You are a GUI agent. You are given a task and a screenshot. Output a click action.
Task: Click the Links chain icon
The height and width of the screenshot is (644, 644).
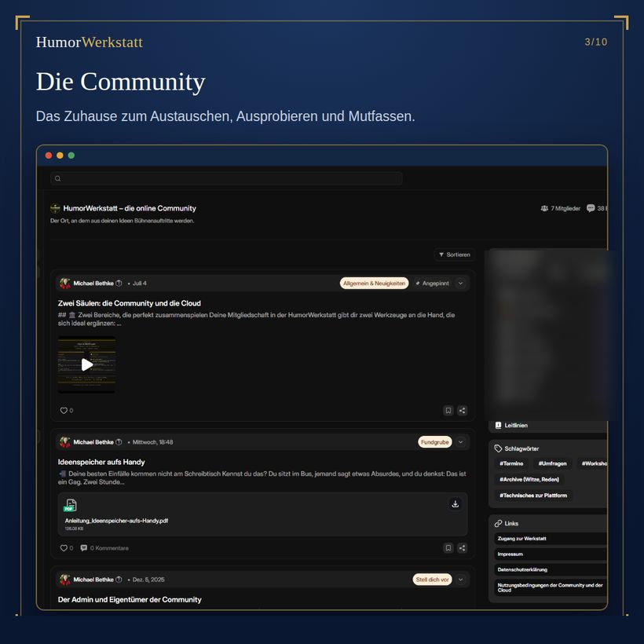point(498,523)
